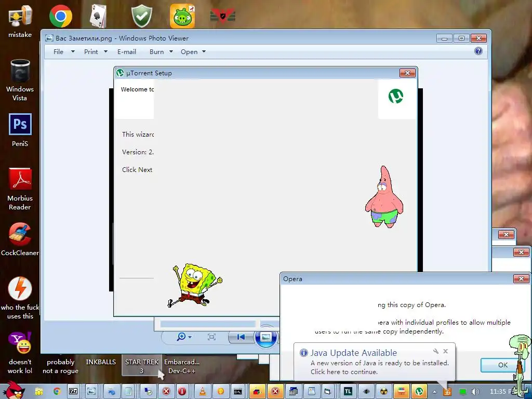532x399 pixels.
Task: Open the File menu in Photo Viewer
Action: pyautogui.click(x=64, y=51)
